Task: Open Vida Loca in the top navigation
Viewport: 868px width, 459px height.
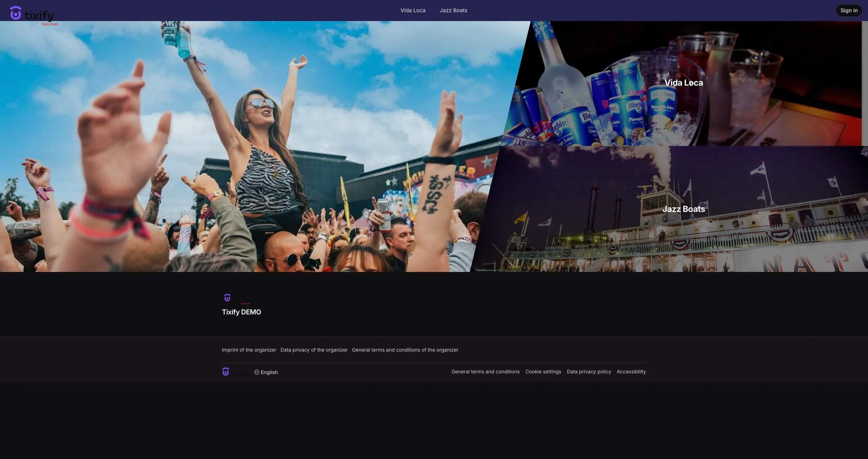Action: [x=413, y=11]
